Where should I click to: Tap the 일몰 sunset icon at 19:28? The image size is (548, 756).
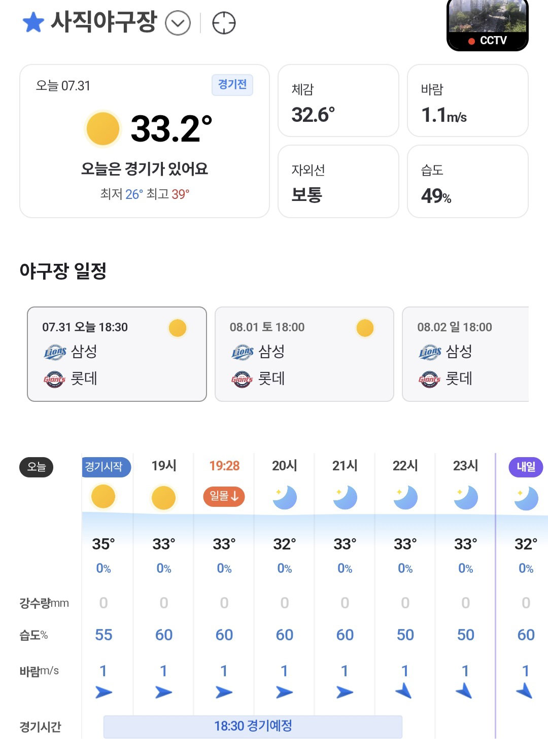click(x=224, y=496)
